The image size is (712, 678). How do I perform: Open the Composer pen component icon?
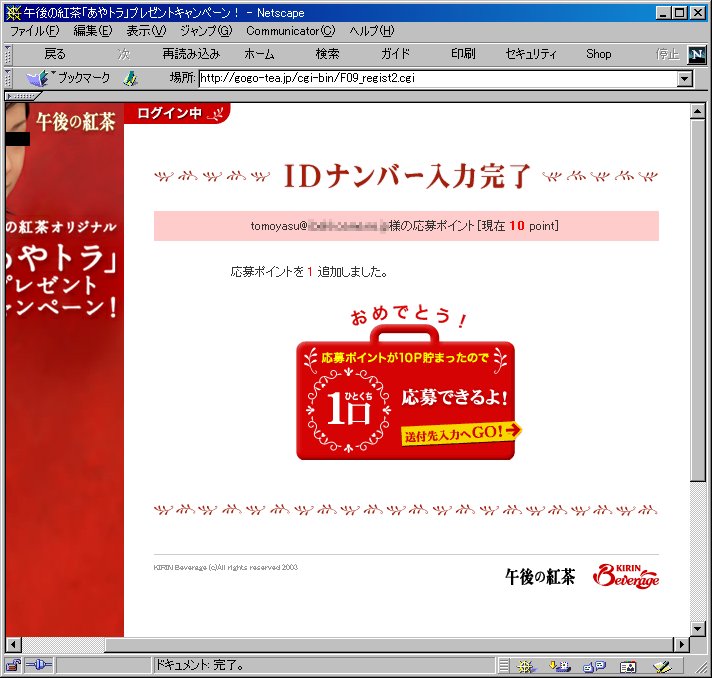(663, 666)
